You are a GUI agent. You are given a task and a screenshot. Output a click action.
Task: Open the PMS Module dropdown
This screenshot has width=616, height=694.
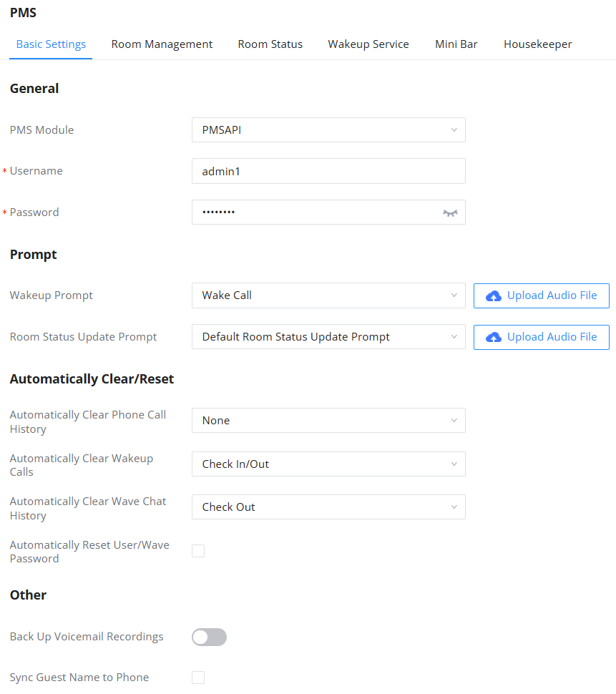(x=328, y=130)
